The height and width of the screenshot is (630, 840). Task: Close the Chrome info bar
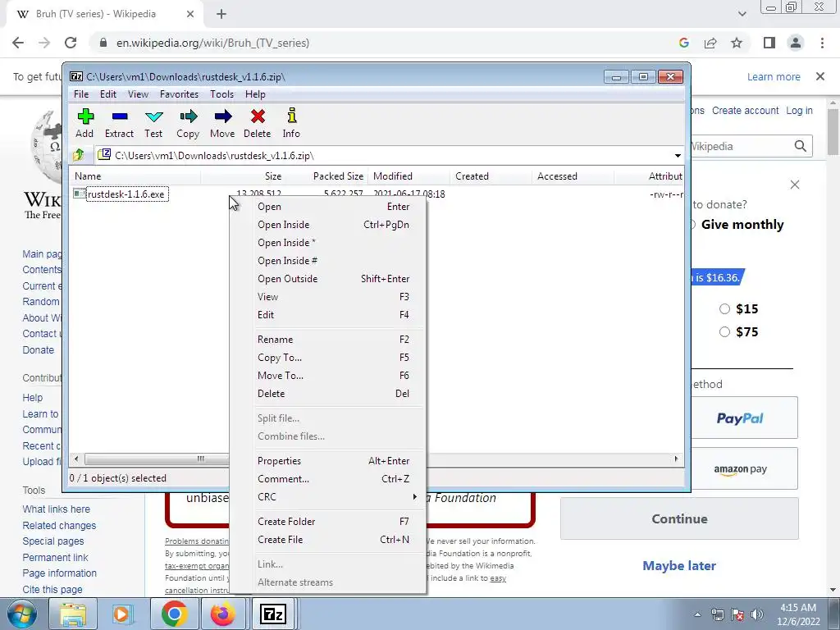(820, 76)
